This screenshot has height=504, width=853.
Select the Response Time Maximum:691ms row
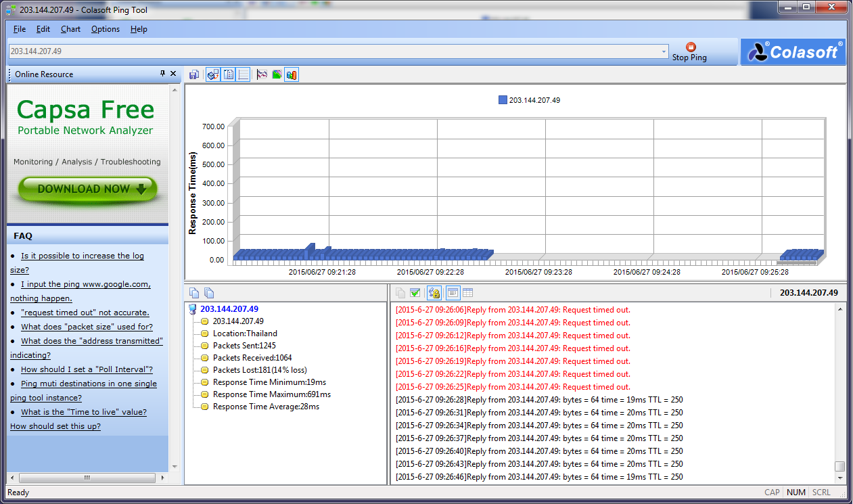point(272,394)
